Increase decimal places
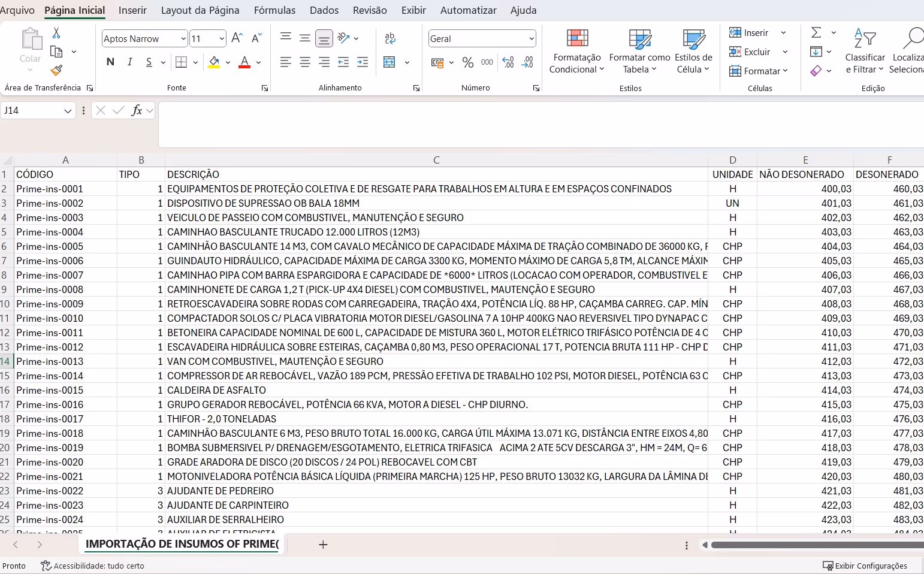 pyautogui.click(x=508, y=62)
